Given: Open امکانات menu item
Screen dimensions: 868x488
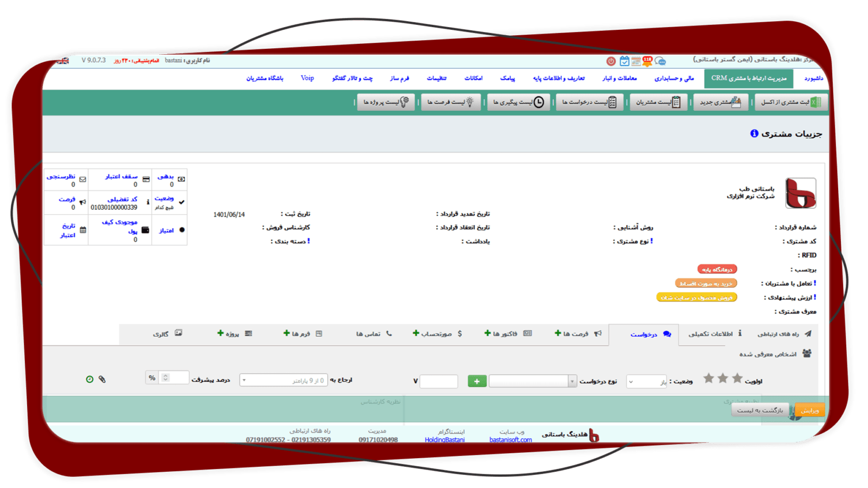Looking at the screenshot, I should tap(473, 79).
